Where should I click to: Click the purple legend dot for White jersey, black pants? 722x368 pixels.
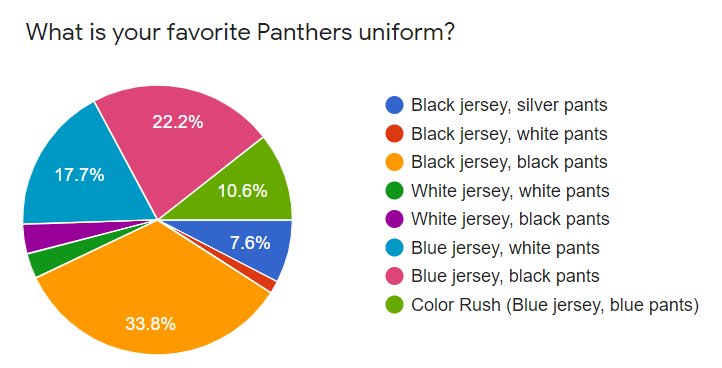(x=394, y=219)
